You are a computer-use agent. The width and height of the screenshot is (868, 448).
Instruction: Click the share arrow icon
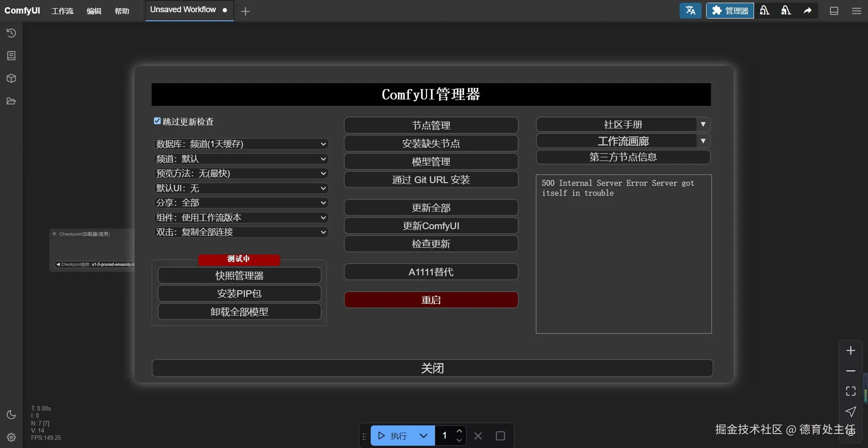click(x=807, y=10)
